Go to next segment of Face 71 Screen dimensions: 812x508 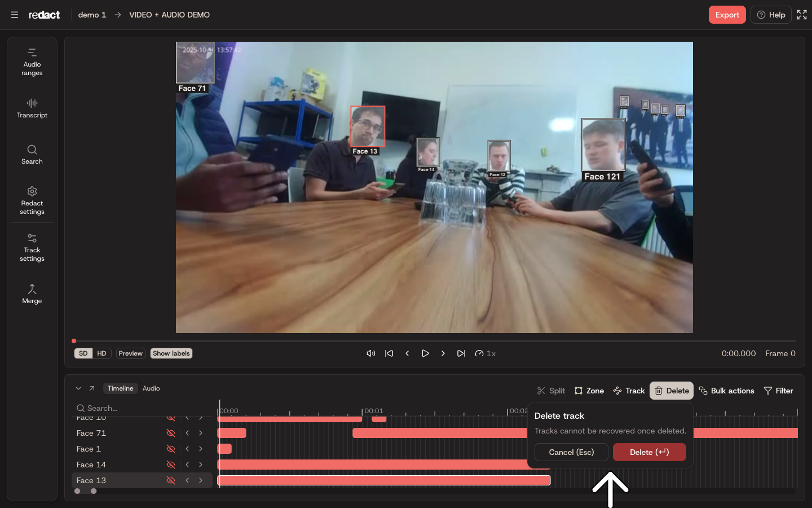tap(201, 433)
